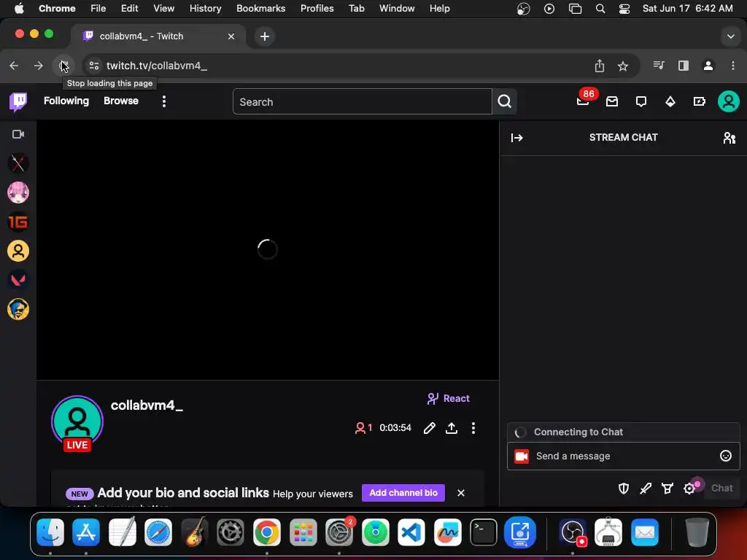Open the teal user avatar menu

pyautogui.click(x=729, y=101)
